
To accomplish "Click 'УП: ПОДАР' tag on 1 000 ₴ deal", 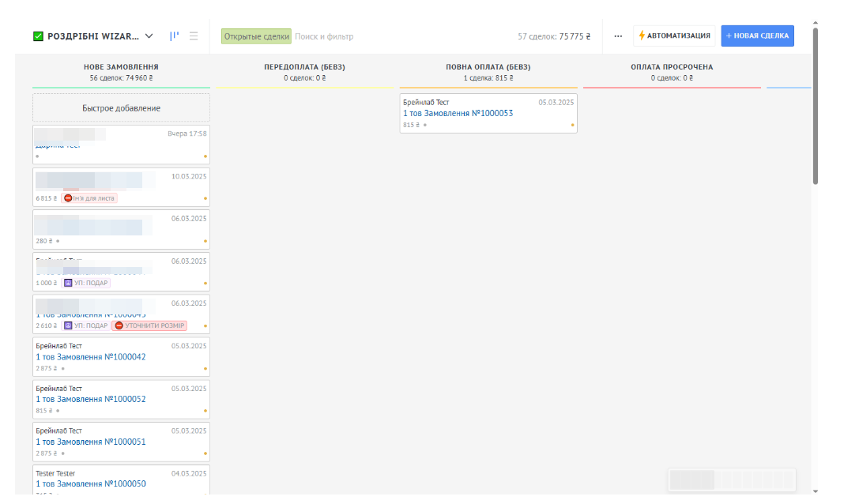I will click(x=86, y=283).
